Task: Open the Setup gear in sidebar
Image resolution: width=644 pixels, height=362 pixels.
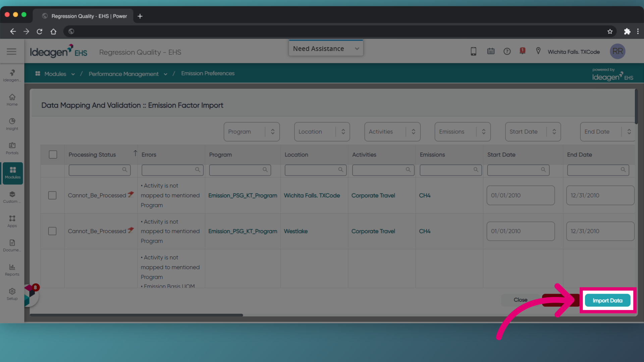Action: pos(12,294)
